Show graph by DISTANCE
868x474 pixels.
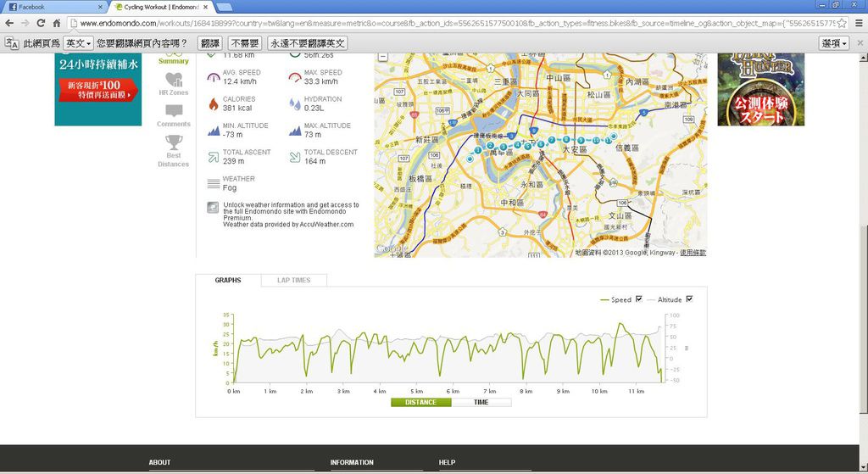coord(421,403)
